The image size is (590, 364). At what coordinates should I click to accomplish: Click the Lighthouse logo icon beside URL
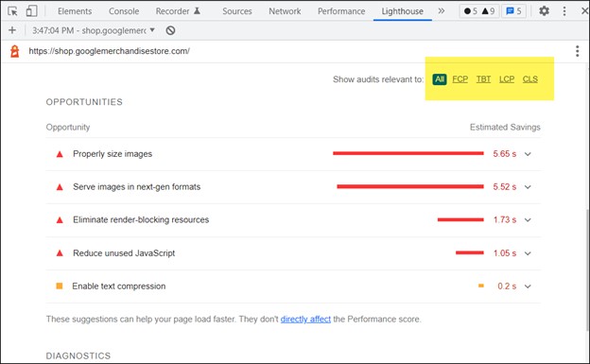click(15, 51)
